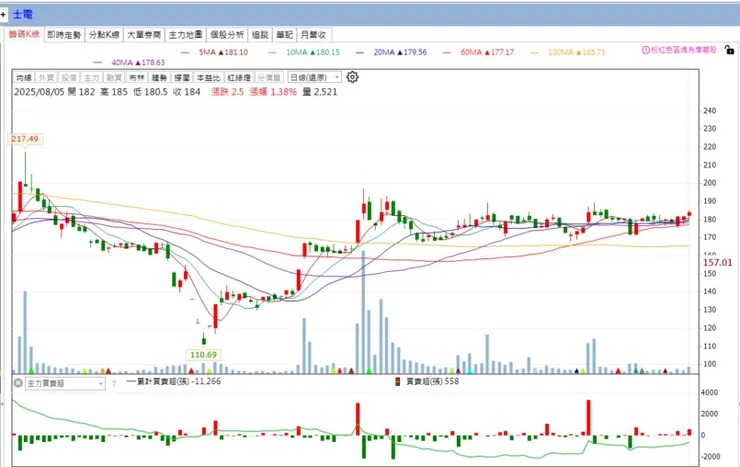Click the 157.01 price axis marker

tap(717, 263)
